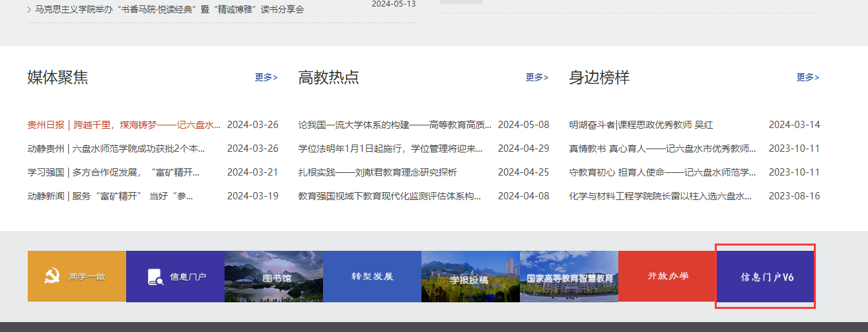Expand more under 身边榜样
Viewport: 868px width, 332px height.
click(808, 77)
